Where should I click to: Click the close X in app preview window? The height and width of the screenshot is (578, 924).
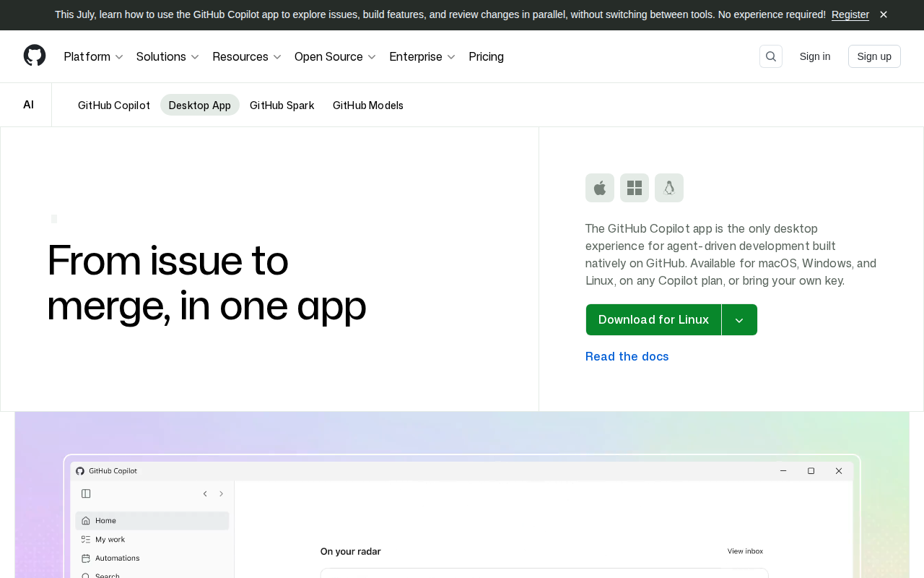839,471
